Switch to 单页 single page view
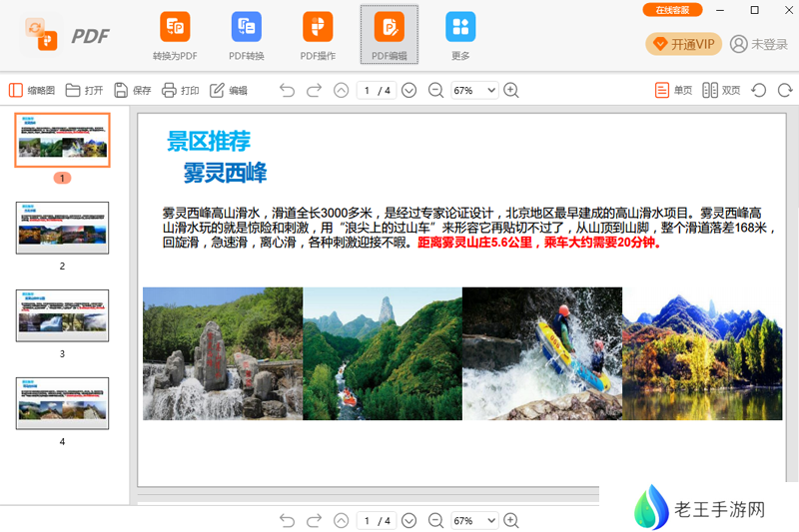 673,91
